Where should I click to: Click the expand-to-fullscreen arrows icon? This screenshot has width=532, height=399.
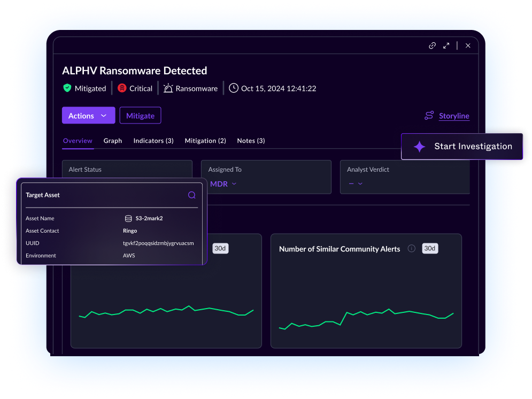pos(446,45)
